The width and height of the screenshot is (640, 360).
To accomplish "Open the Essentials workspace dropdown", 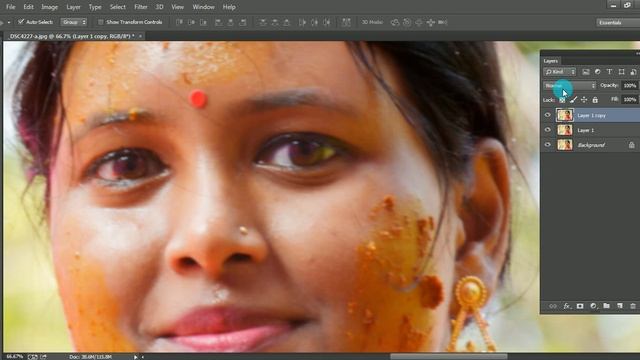I will [618, 22].
